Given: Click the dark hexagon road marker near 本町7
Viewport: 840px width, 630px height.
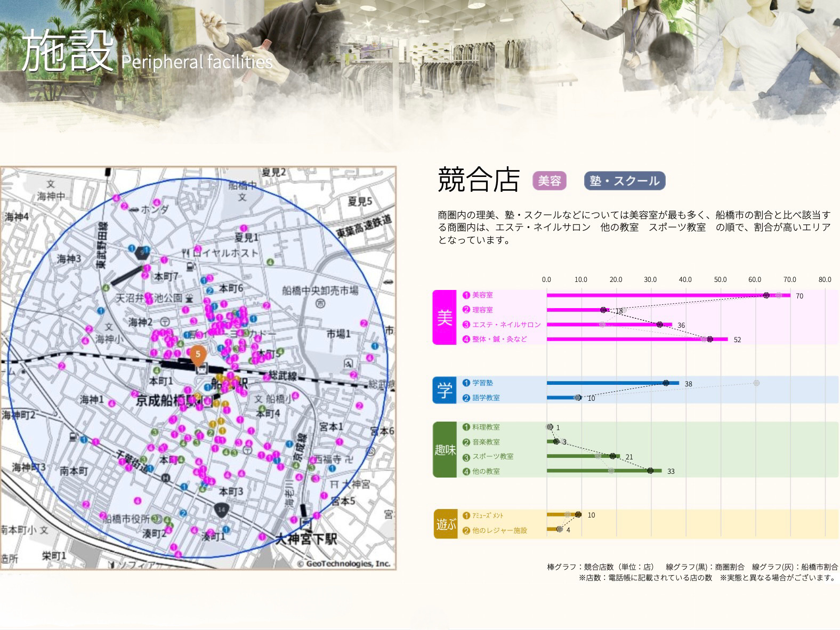Looking at the screenshot, I should click(141, 252).
